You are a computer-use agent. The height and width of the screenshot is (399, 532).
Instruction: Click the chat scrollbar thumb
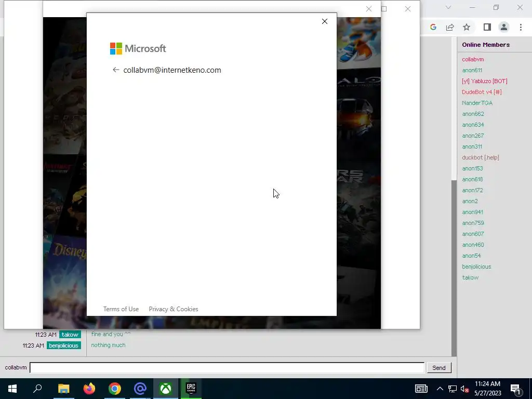pos(454,268)
